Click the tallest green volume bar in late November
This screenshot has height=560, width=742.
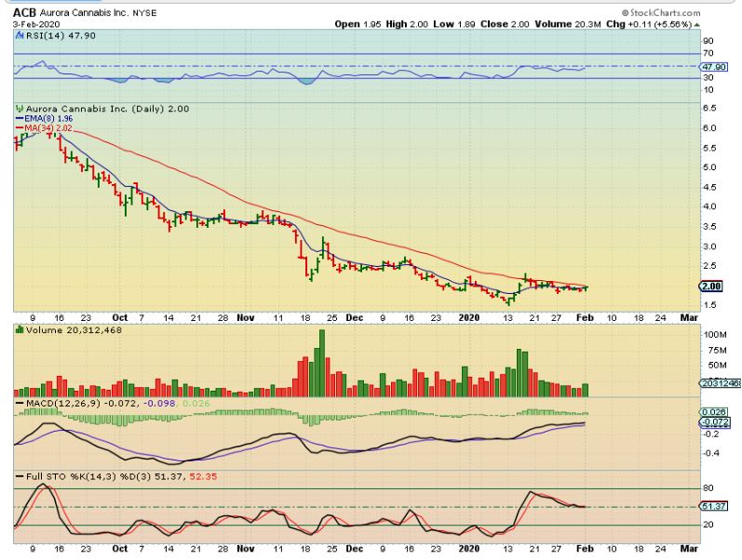[x=322, y=363]
